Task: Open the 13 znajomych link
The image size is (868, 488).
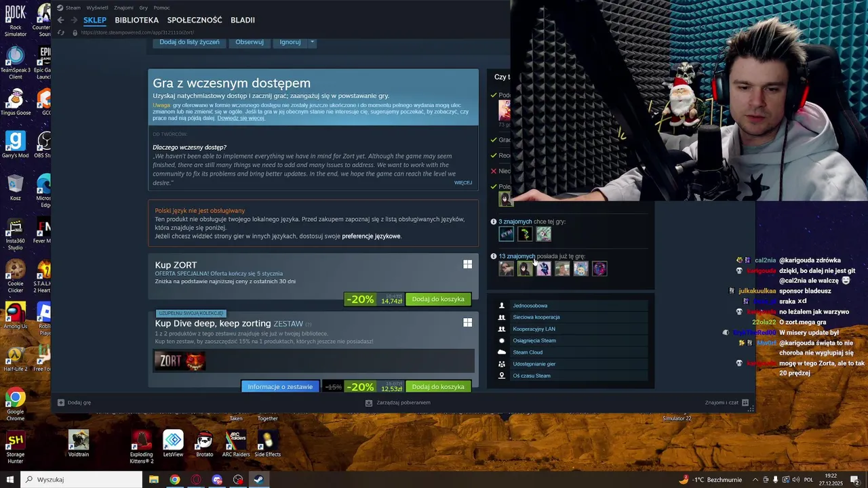Action: pyautogui.click(x=517, y=256)
